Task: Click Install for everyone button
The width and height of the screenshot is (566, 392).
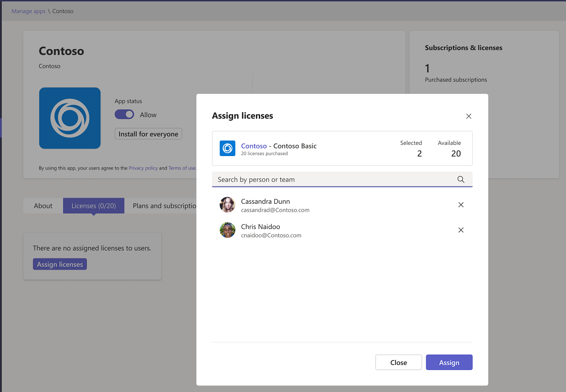Action: click(x=149, y=134)
